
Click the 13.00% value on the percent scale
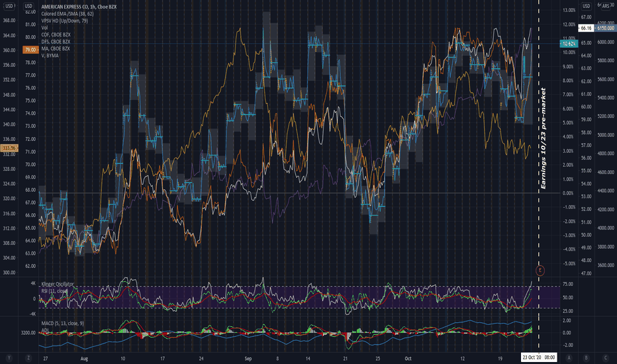(569, 10)
